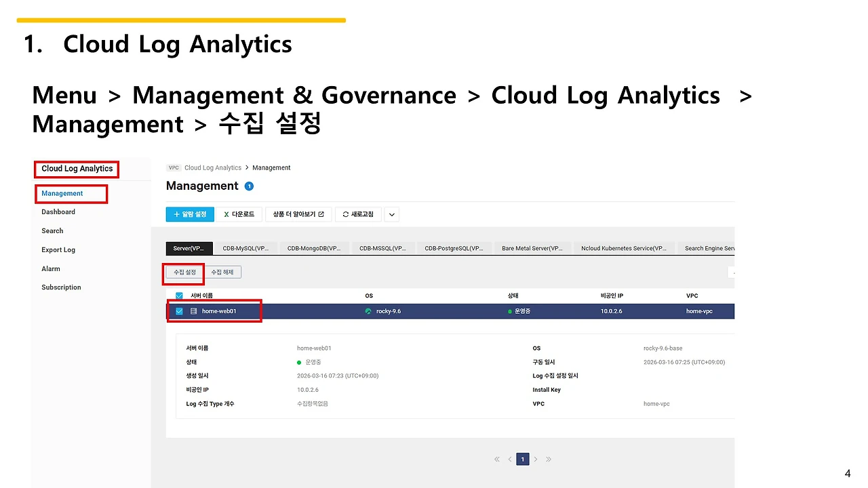868x488 pixels.
Task: Switch to the CDB-MySQL tab
Action: pyautogui.click(x=245, y=249)
